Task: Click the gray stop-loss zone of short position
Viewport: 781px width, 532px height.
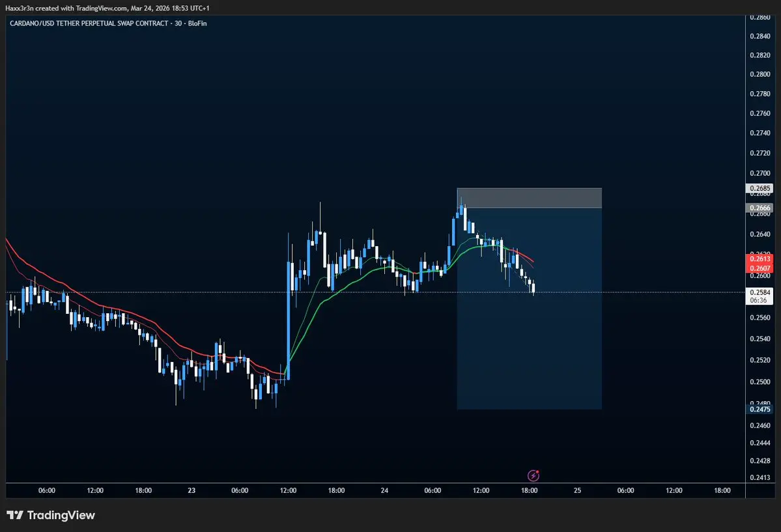Action: click(x=529, y=198)
